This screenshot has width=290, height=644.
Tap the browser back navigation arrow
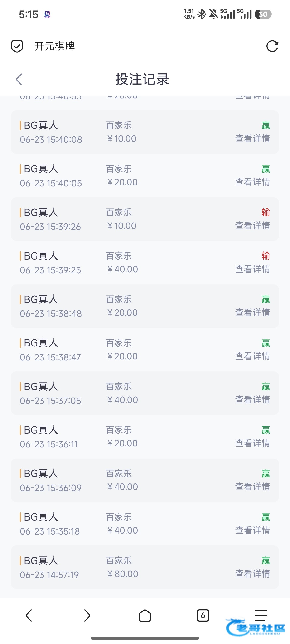point(29,616)
